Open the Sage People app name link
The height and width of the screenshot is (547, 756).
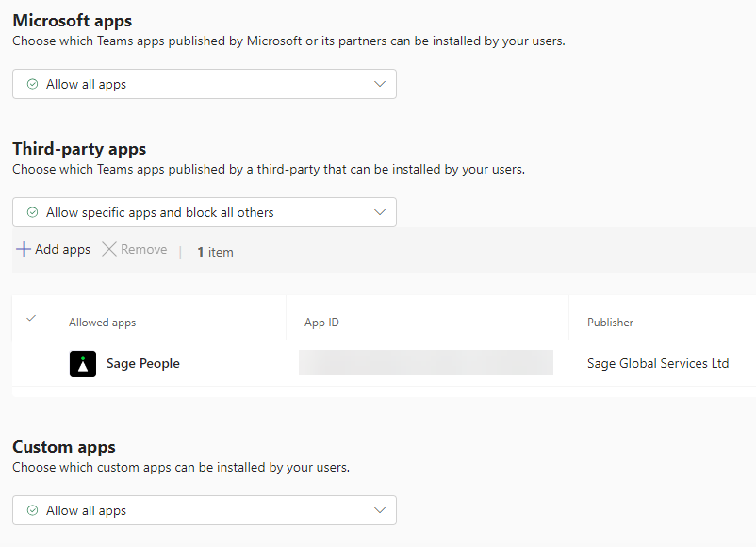point(143,364)
